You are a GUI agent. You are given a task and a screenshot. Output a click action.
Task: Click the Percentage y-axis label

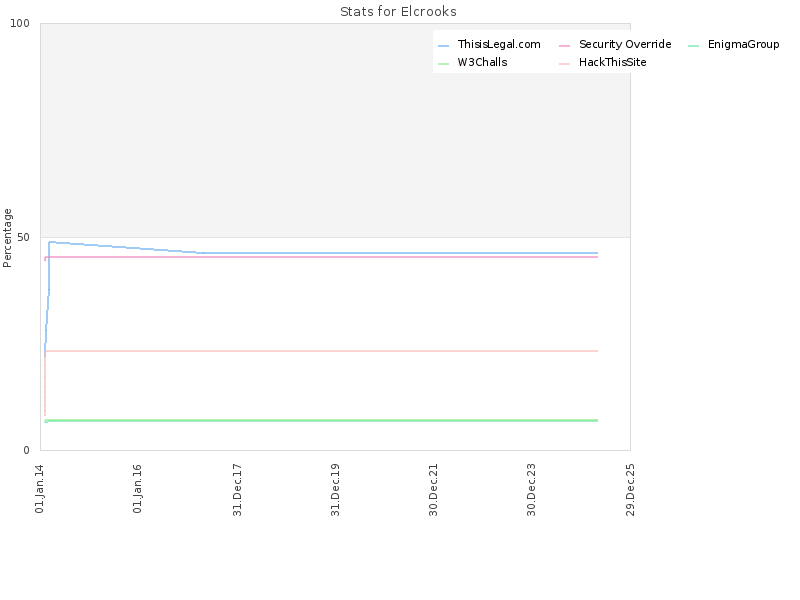coord(7,238)
